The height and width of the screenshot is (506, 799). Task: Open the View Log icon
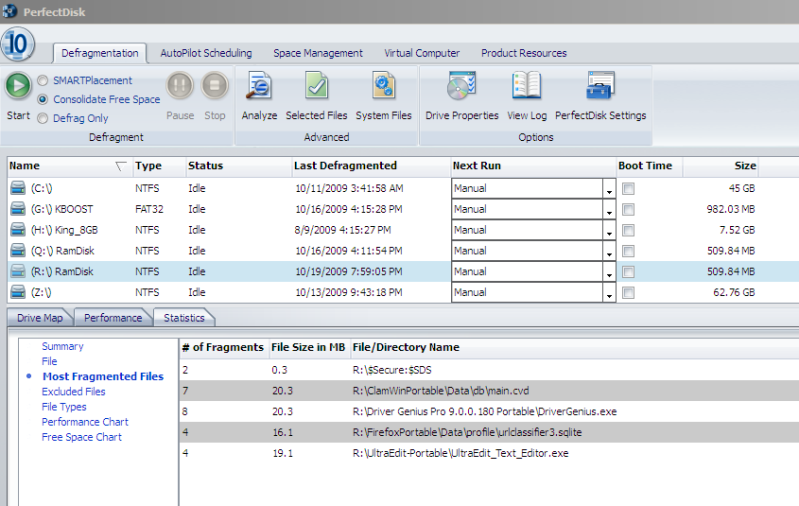point(526,86)
